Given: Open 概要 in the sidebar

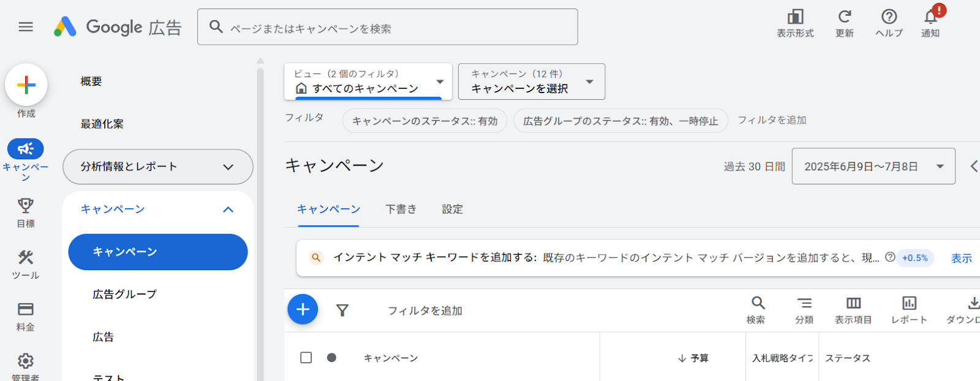Looking at the screenshot, I should click(x=91, y=81).
